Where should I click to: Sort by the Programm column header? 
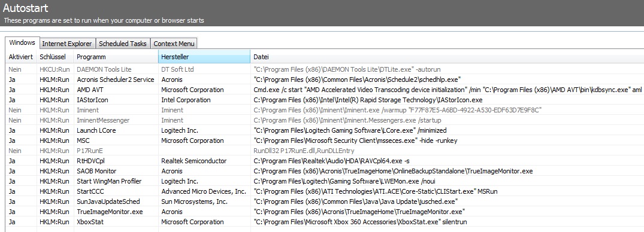[x=116, y=57]
